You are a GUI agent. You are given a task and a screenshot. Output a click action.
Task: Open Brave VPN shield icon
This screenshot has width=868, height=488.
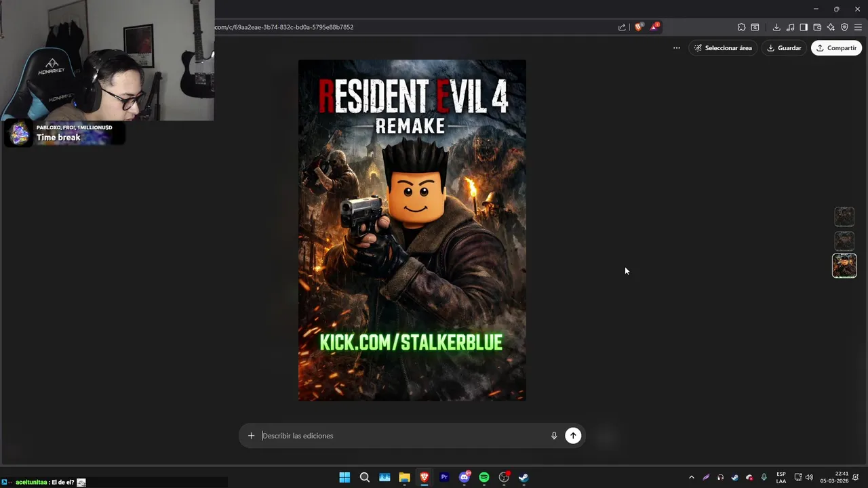[844, 27]
